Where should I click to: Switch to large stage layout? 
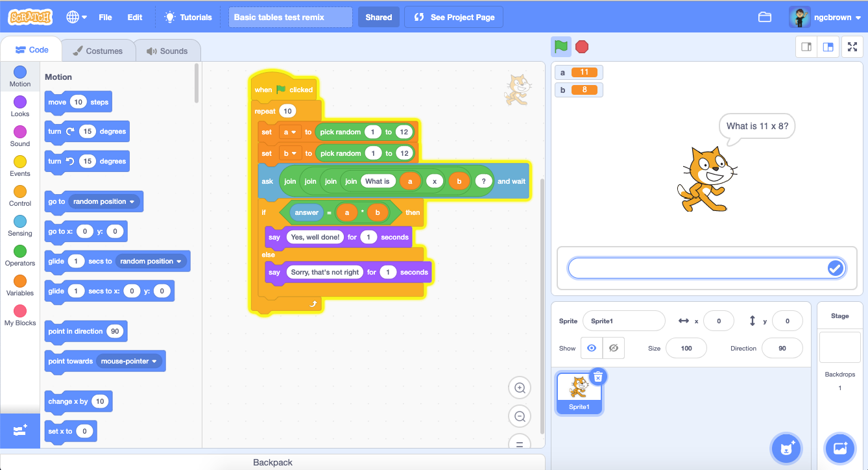(828, 47)
